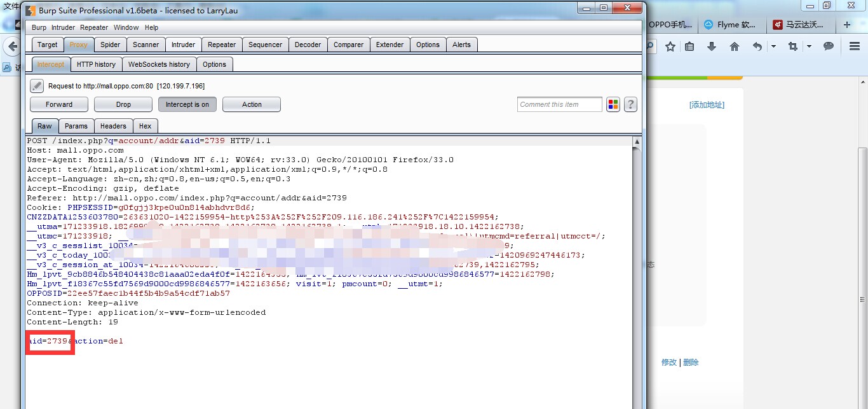The width and height of the screenshot is (868, 409).
Task: Open downloads arrow icon in Firefox
Action: 712,46
